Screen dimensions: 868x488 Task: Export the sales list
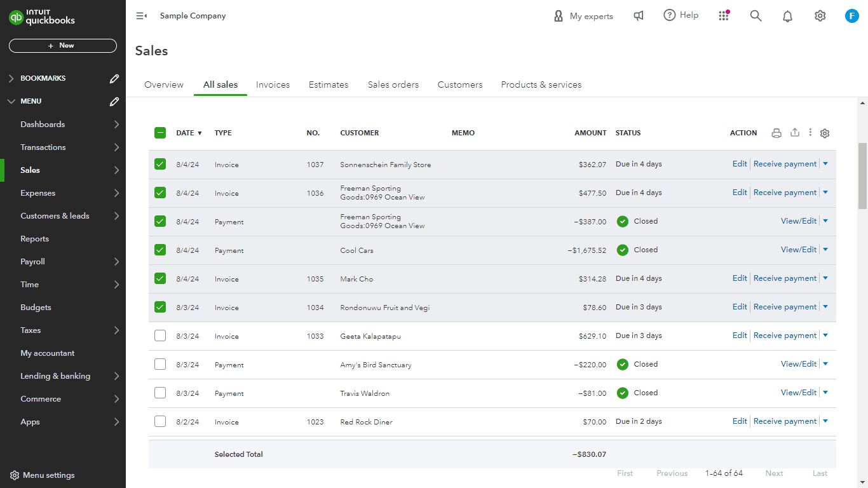(x=795, y=133)
